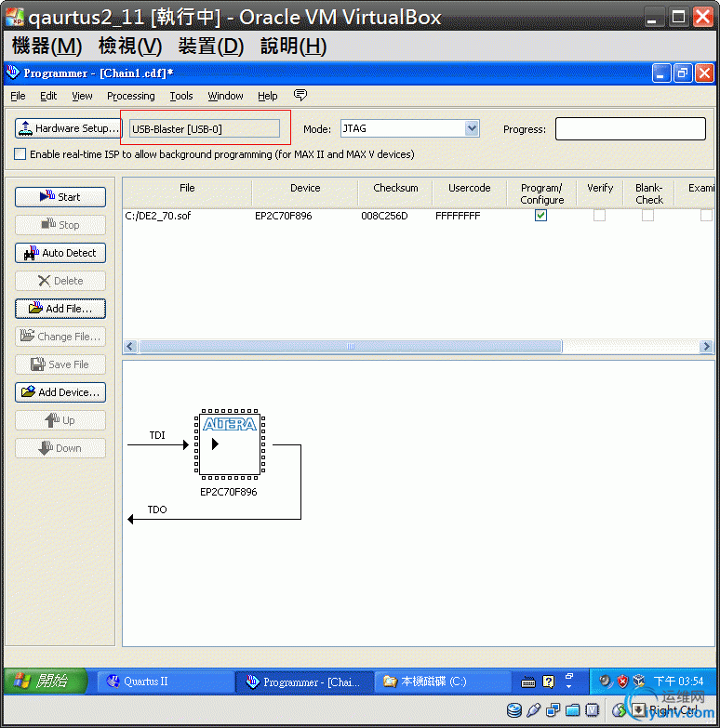Open the Add Device dialog

click(60, 391)
